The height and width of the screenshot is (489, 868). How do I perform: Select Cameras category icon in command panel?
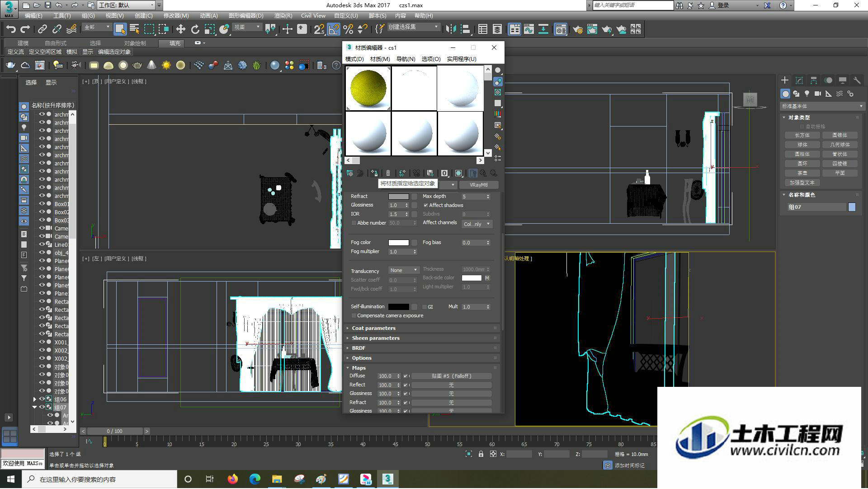pyautogui.click(x=818, y=94)
